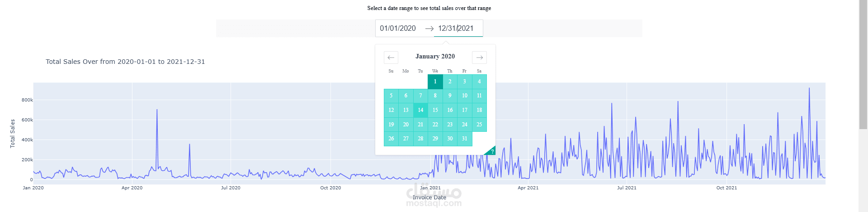The height and width of the screenshot is (212, 868).
Task: Click January 19 in the calendar
Action: coord(391,125)
